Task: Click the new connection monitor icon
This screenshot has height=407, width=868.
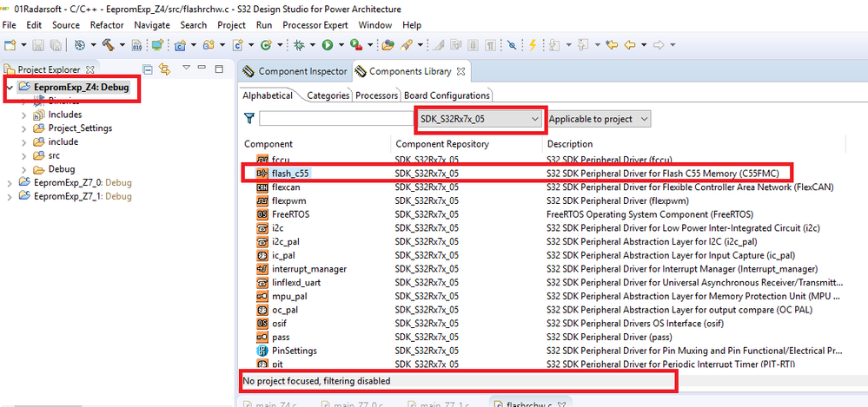Action: click(x=157, y=45)
